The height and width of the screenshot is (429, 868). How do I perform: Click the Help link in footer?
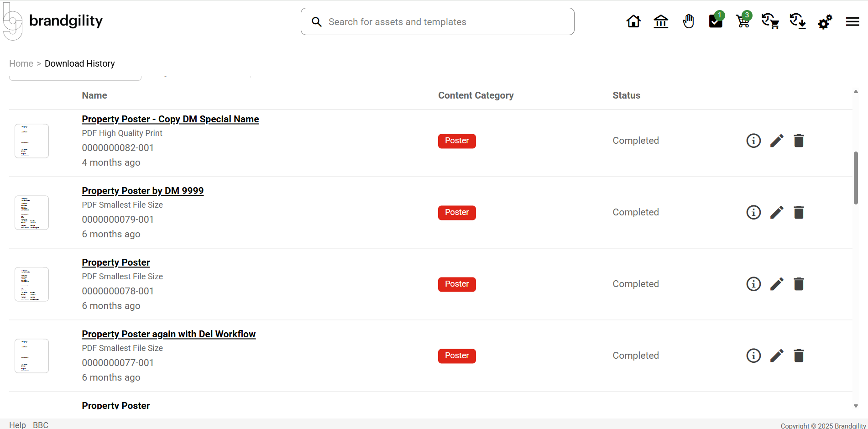pos(17,425)
